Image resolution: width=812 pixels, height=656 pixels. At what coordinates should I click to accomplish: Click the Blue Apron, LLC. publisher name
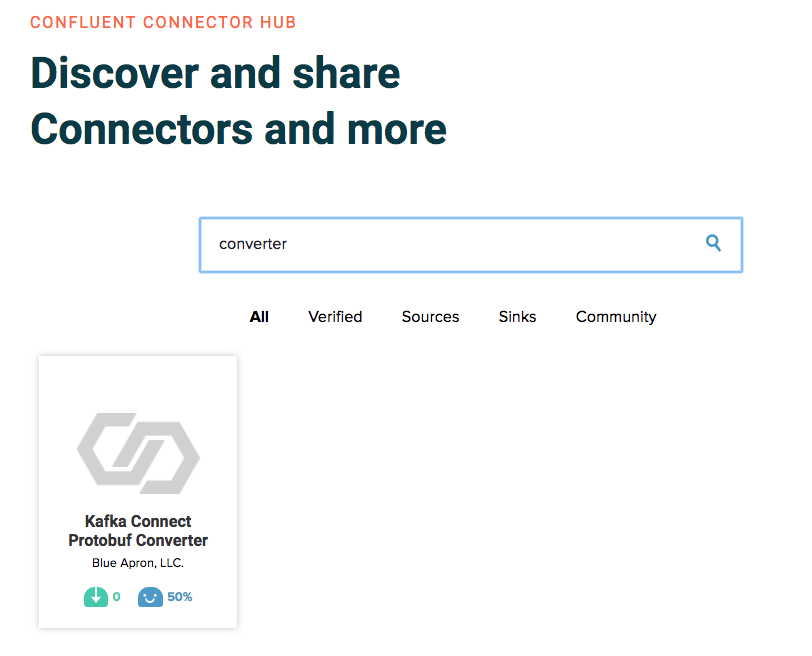[x=138, y=563]
